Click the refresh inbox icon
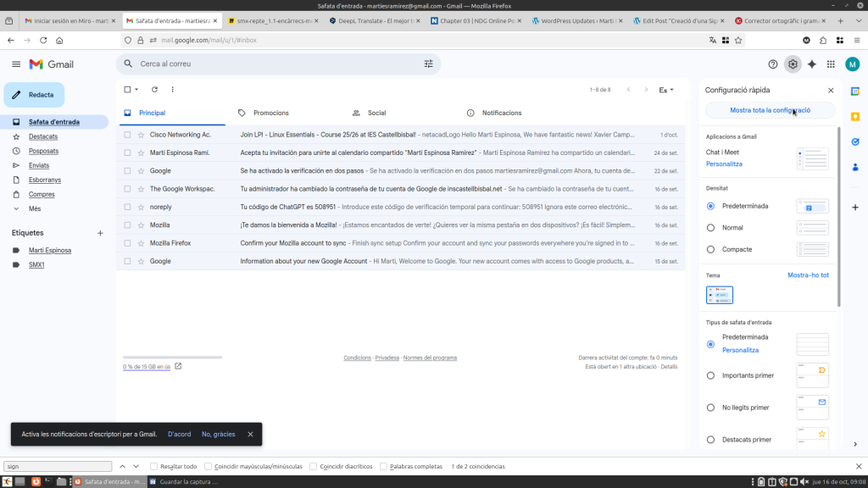Viewport: 868px width, 488px height. pyautogui.click(x=154, y=89)
